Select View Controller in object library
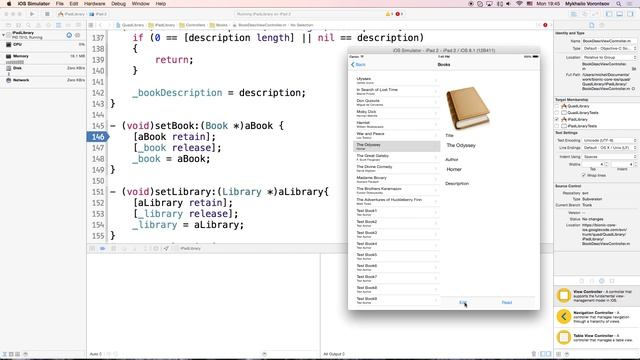Viewport: 640px width, 360px height. [x=597, y=296]
